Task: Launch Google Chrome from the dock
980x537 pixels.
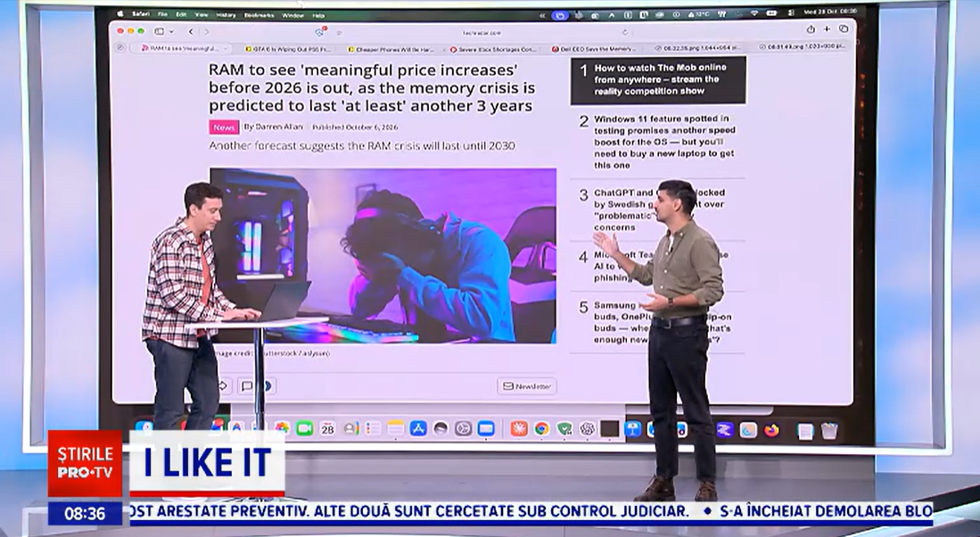Action: coord(542,428)
